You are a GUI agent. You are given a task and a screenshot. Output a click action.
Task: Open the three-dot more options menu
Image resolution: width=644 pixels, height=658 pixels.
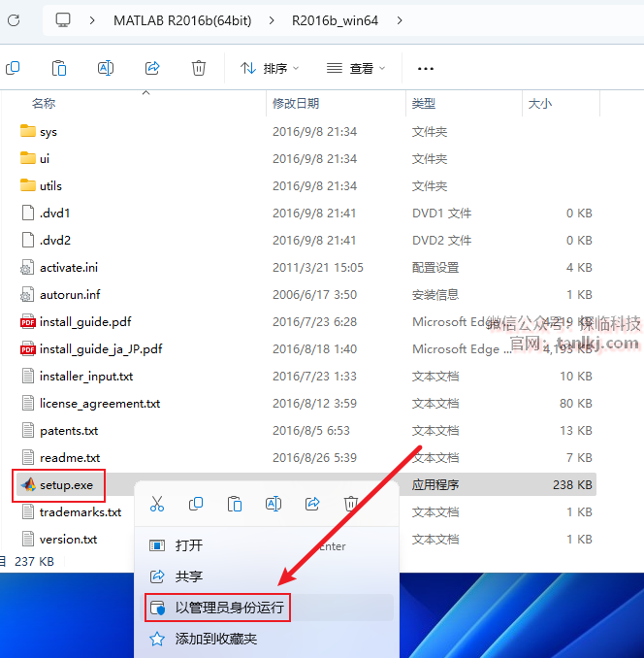pos(425,68)
